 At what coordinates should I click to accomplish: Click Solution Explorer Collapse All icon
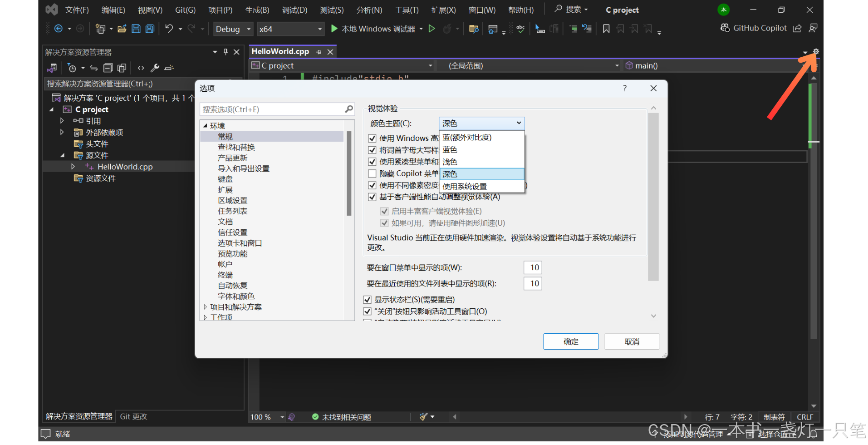(x=108, y=68)
